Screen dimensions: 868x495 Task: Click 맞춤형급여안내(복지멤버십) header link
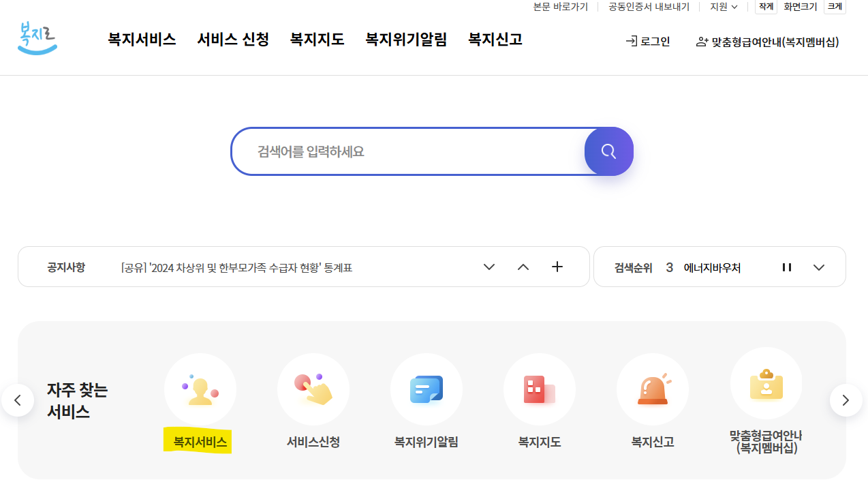767,42
